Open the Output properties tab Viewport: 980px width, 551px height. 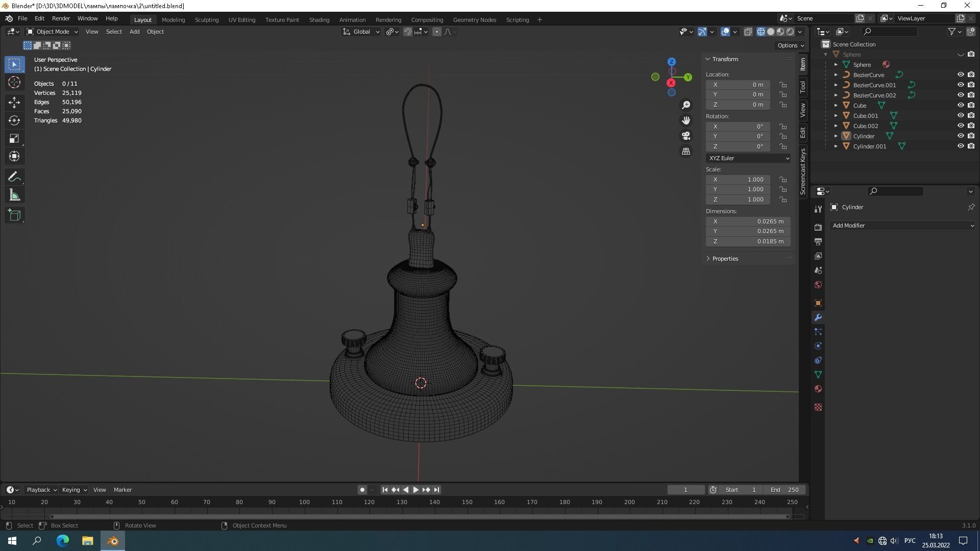point(818,241)
